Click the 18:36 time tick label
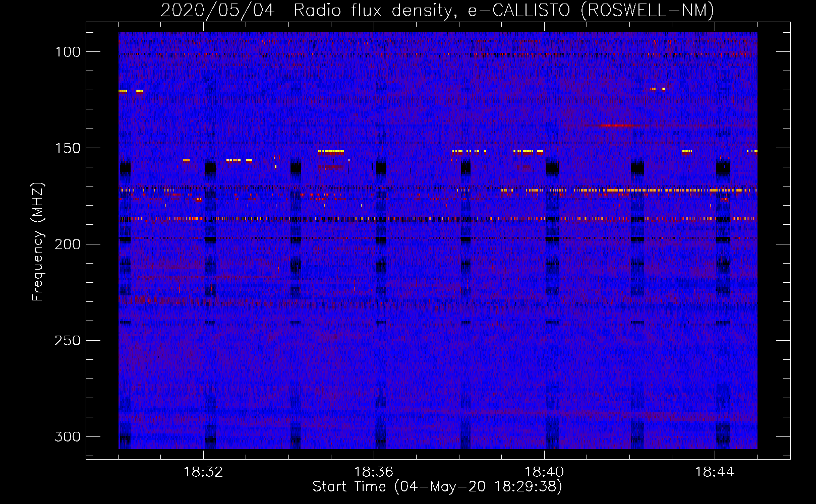 (x=374, y=472)
